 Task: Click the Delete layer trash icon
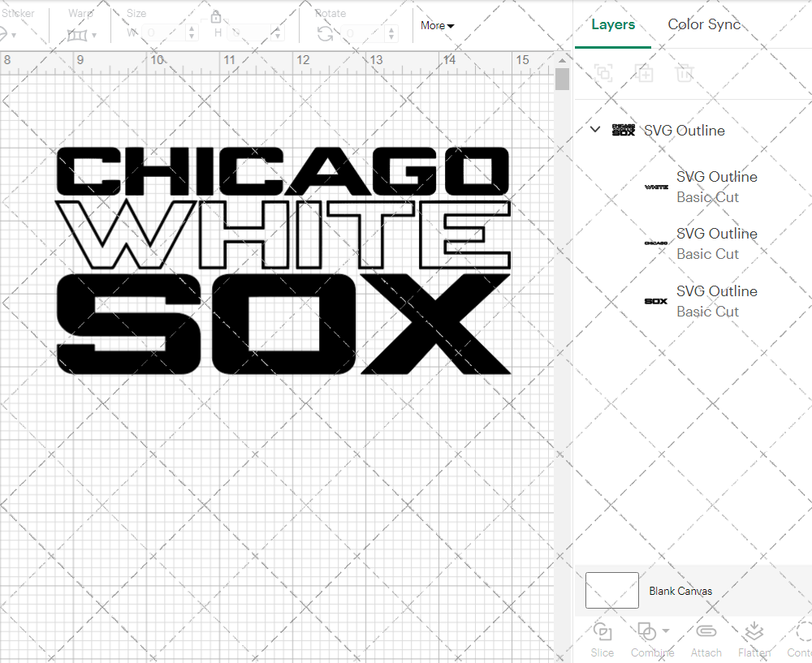(685, 73)
